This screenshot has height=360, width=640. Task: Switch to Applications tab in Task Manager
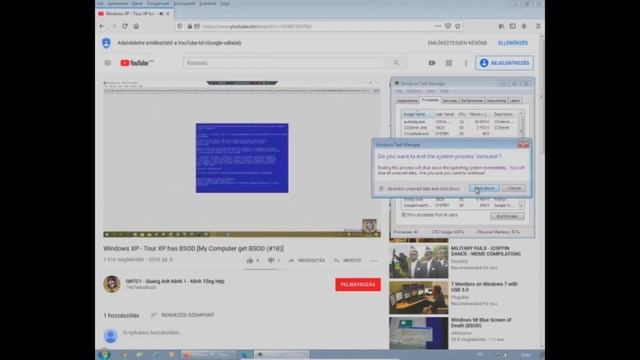coord(407,100)
